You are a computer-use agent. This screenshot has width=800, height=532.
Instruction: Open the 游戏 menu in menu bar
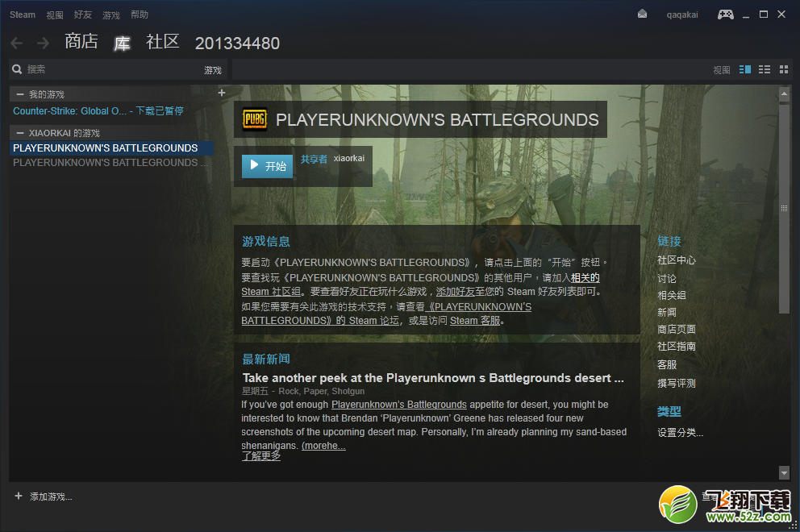(110, 15)
